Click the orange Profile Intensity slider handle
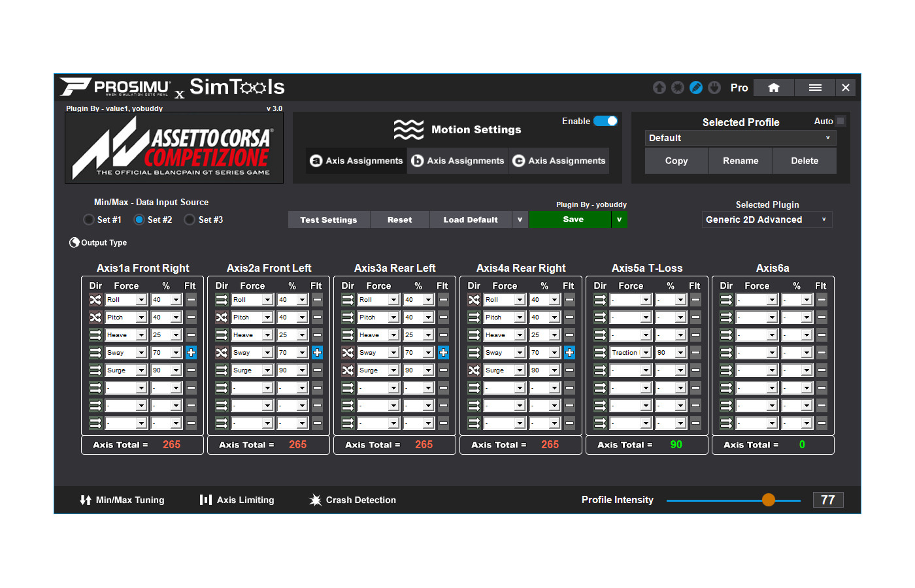 (769, 500)
